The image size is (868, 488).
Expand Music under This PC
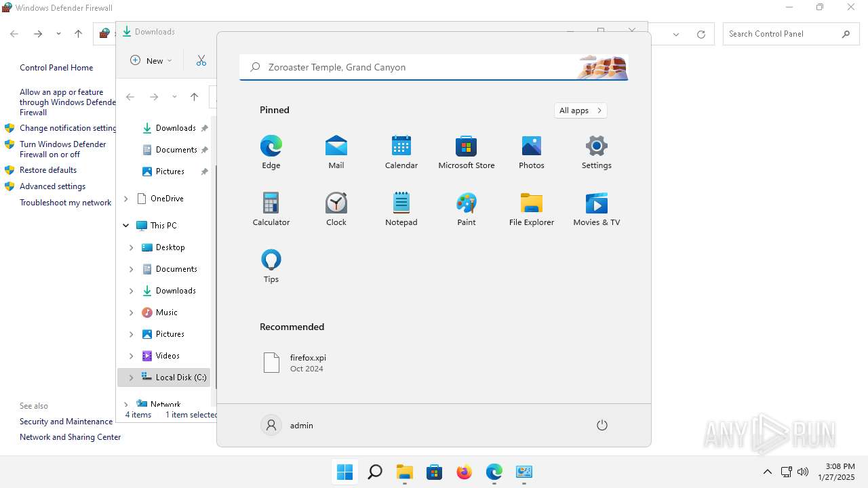(x=131, y=312)
